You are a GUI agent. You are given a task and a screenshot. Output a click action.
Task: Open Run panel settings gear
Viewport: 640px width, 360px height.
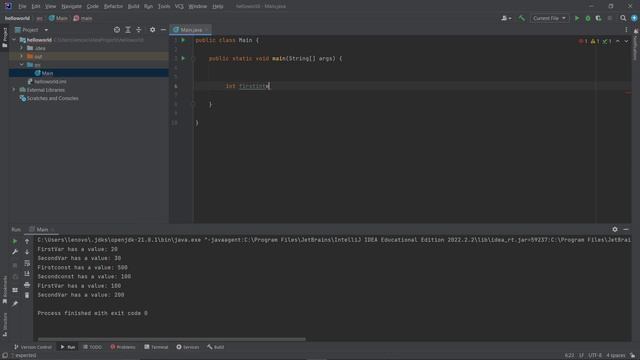615,229
